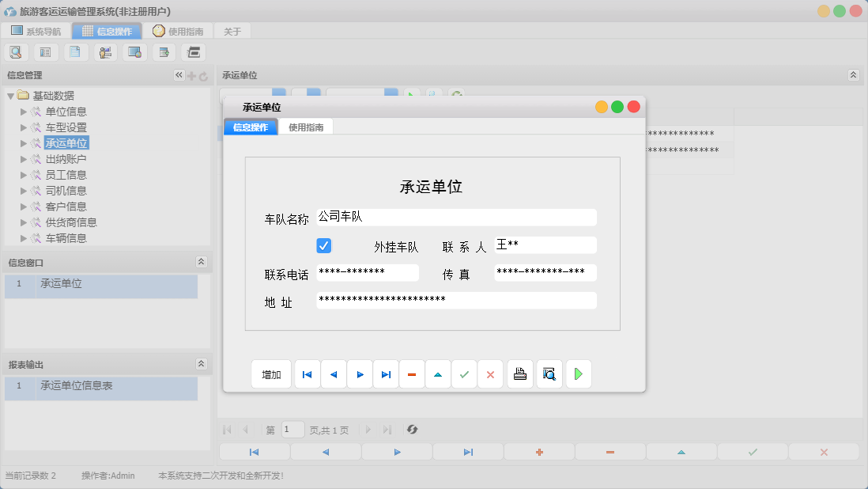The height and width of the screenshot is (489, 868).
Task: Click the green check confirm icon in the dialog
Action: (x=464, y=373)
